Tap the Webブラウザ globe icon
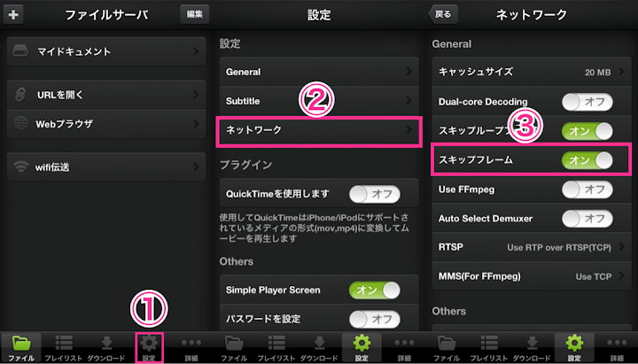The image size is (638, 364). click(20, 124)
